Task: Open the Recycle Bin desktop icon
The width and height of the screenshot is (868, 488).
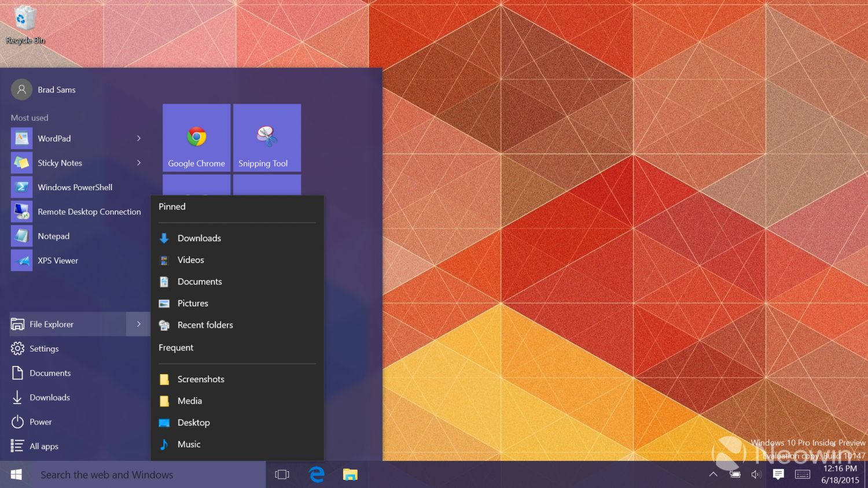Action: (x=24, y=24)
